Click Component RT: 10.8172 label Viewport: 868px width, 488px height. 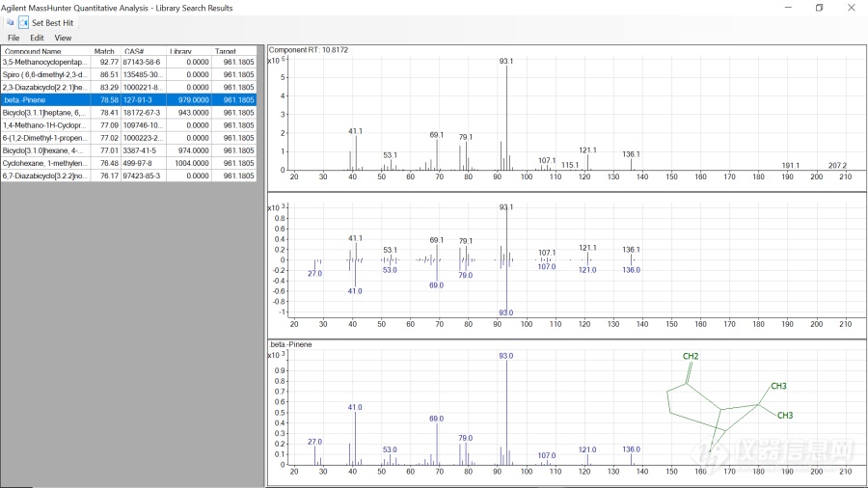tap(309, 50)
